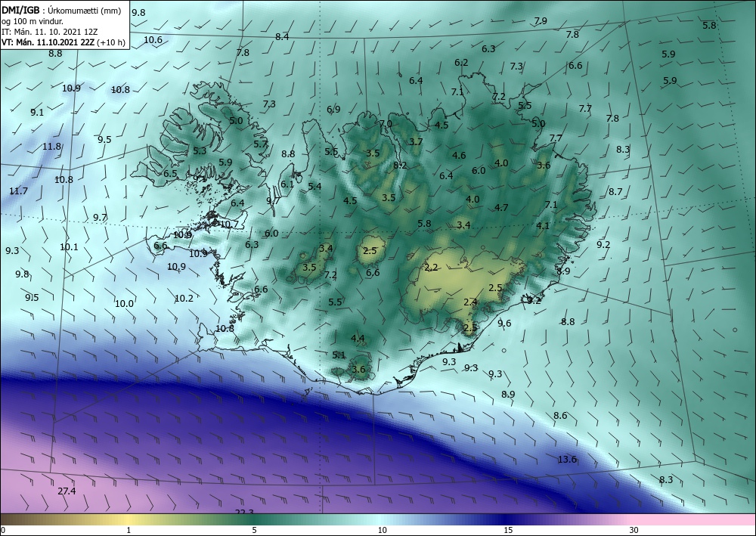The height and width of the screenshot is (536, 756).
Task: Click the 'IT: Mán. 11. 10. 2021 12Z' line
Action: pyautogui.click(x=48, y=33)
